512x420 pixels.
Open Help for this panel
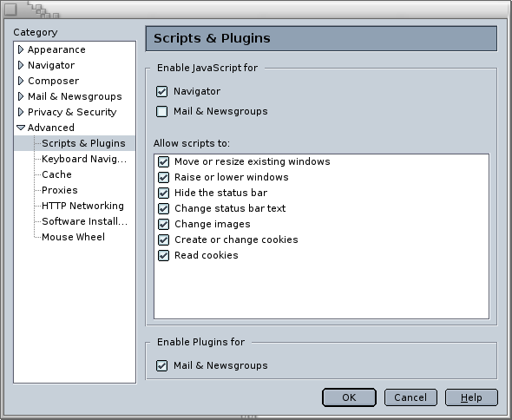(471, 397)
